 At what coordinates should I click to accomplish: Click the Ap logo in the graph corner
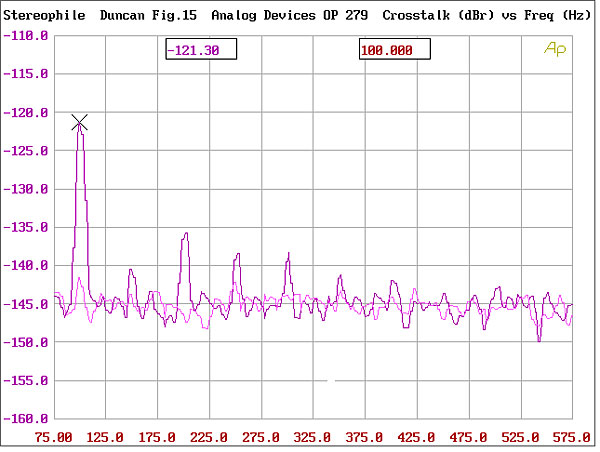555,49
